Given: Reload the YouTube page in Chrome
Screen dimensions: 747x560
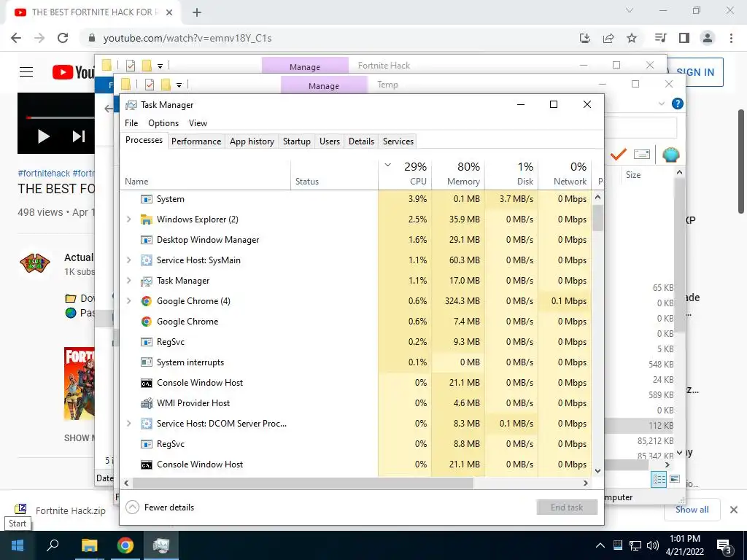Looking at the screenshot, I should tap(63, 38).
